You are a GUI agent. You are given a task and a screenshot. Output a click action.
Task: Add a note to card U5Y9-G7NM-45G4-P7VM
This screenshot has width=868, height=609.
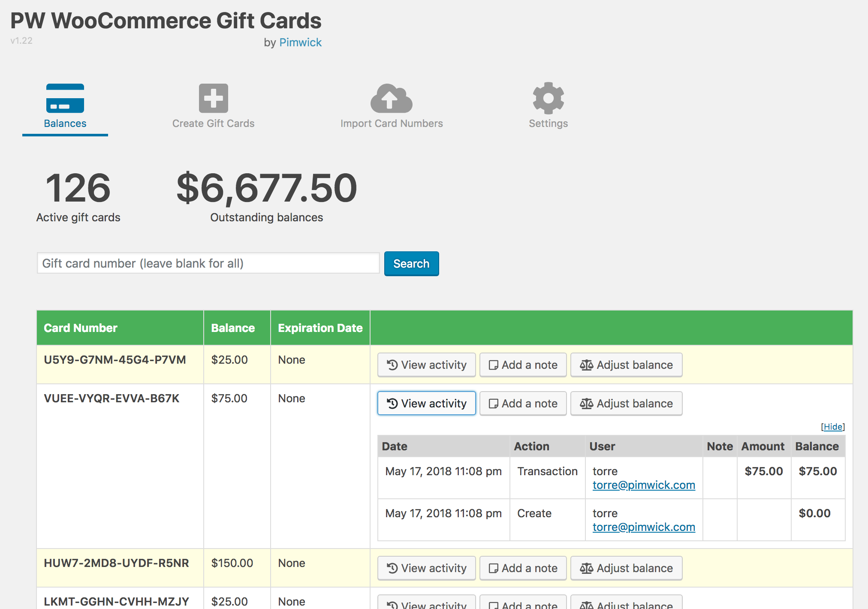[x=523, y=365]
